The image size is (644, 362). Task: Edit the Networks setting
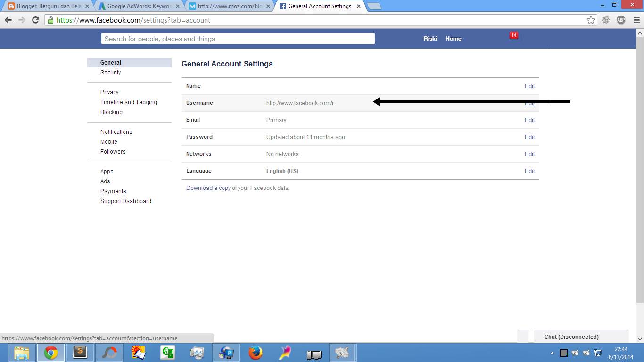[529, 154]
